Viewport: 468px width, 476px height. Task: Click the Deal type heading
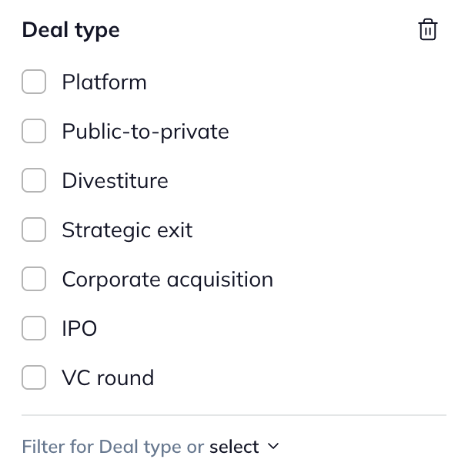pos(71,30)
